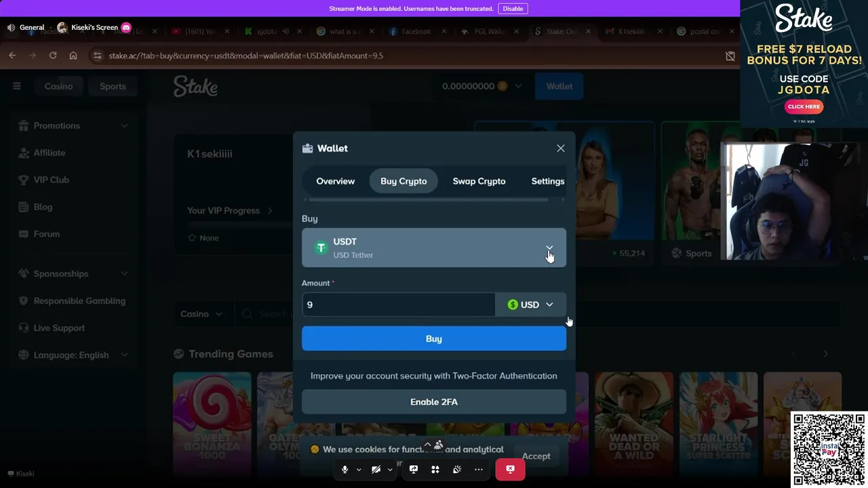Click the Amount input field
This screenshot has width=868, height=488.
[x=398, y=305]
